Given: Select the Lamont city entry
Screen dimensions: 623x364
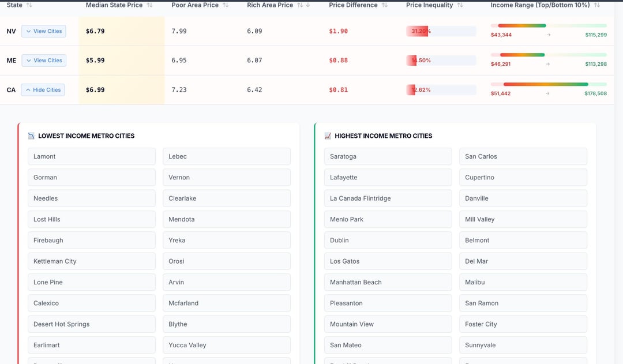Looking at the screenshot, I should [x=91, y=156].
